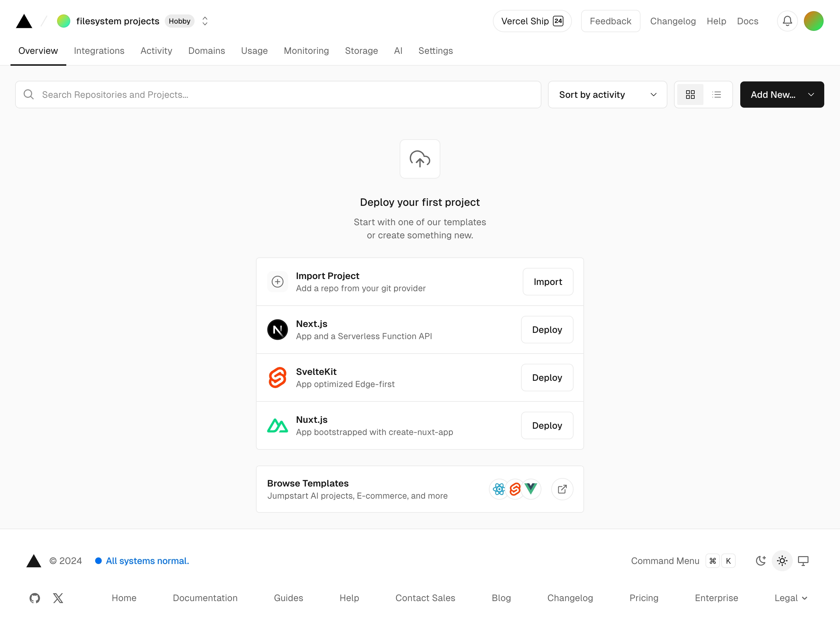Viewport: 840px width, 629px height.
Task: Click the cloud upload icon
Action: 420,159
